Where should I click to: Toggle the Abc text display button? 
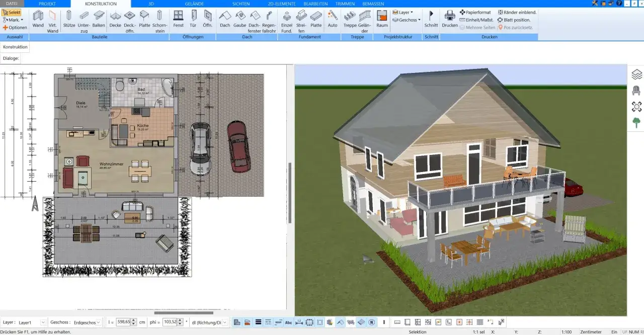[288, 322]
